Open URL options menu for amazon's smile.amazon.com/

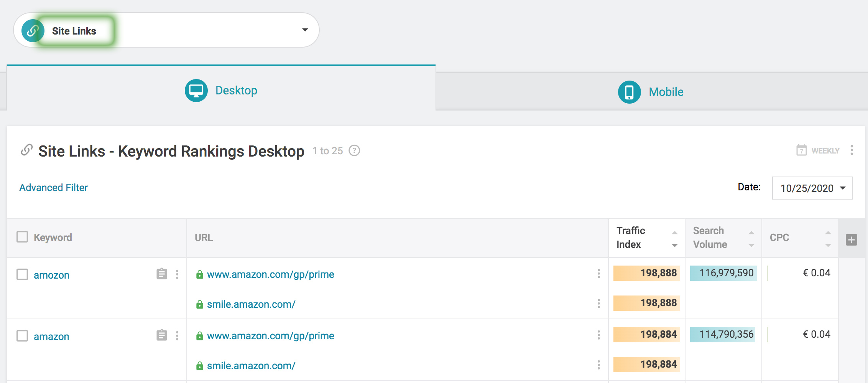click(x=599, y=365)
